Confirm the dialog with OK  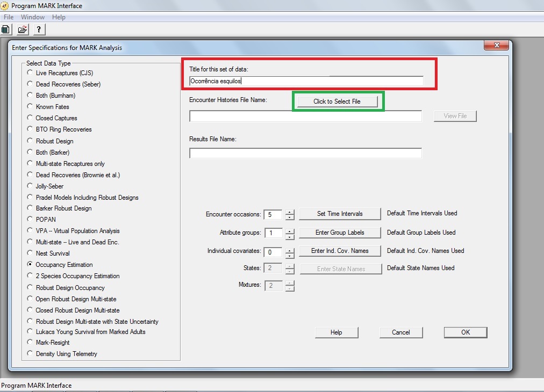[x=466, y=332]
